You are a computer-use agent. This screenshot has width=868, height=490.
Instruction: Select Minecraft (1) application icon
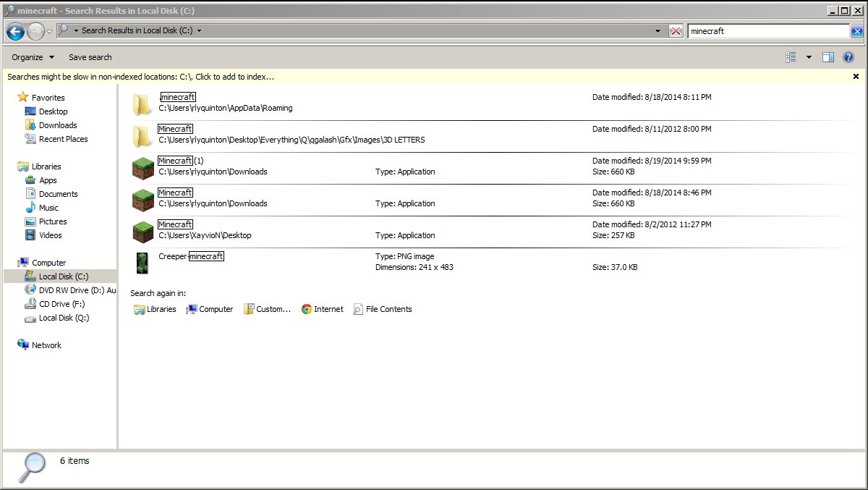[143, 167]
